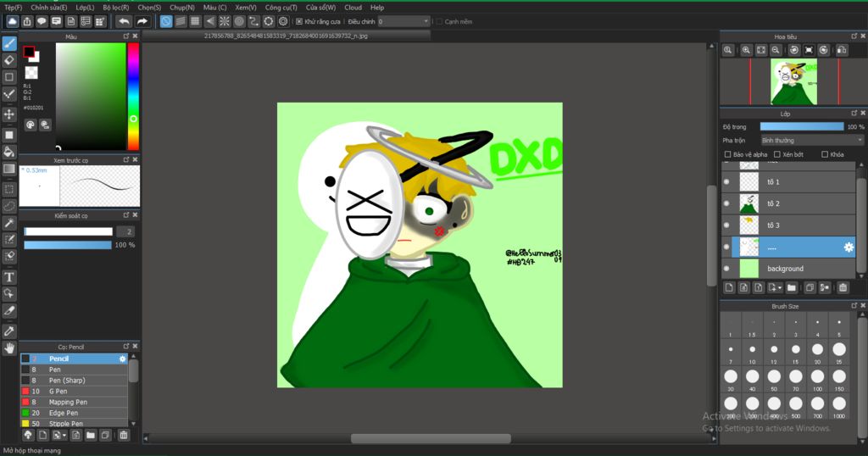868x456 pixels.
Task: Click the Undo arrow
Action: (x=124, y=21)
